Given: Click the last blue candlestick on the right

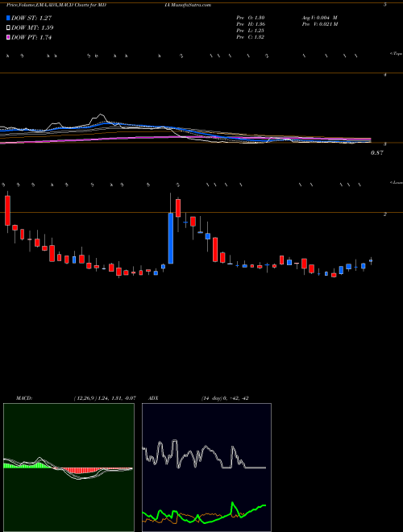Looking at the screenshot, I should (371, 261).
